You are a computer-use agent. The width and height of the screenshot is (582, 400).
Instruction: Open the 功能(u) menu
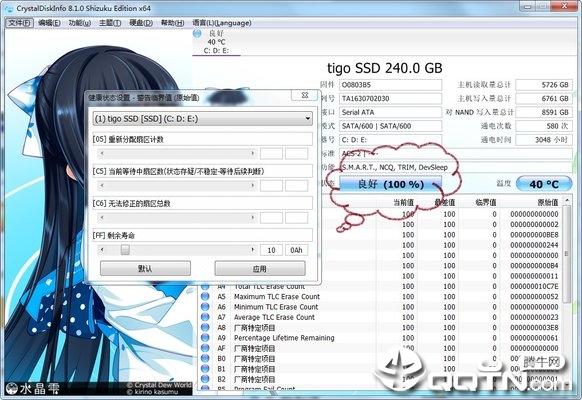coord(79,23)
